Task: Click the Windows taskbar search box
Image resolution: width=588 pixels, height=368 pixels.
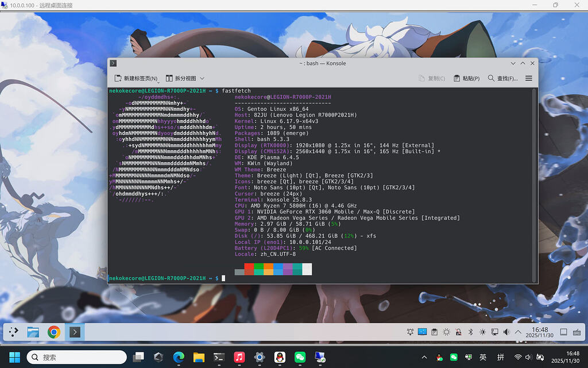Action: point(77,357)
